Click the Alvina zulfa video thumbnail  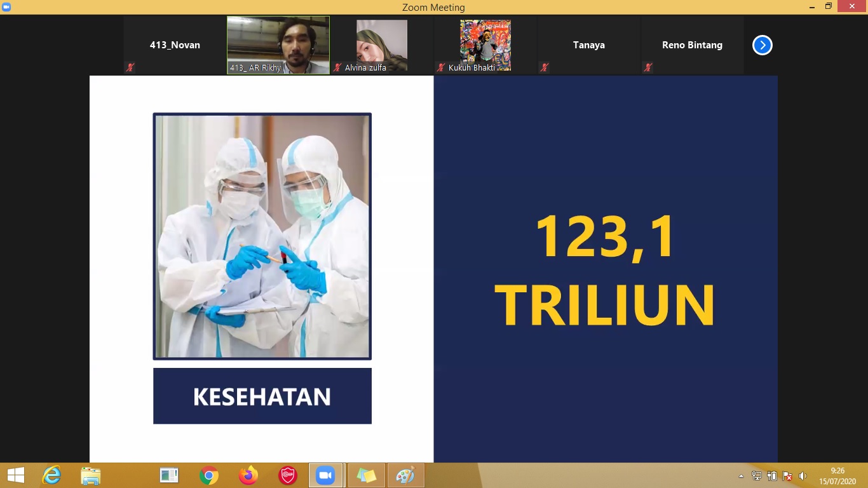pyautogui.click(x=381, y=45)
